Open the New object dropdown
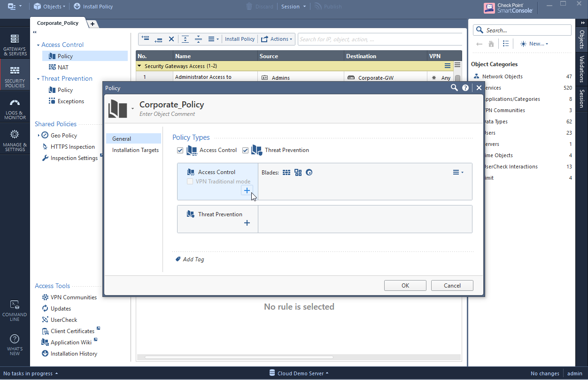This screenshot has height=380, width=588. point(534,44)
